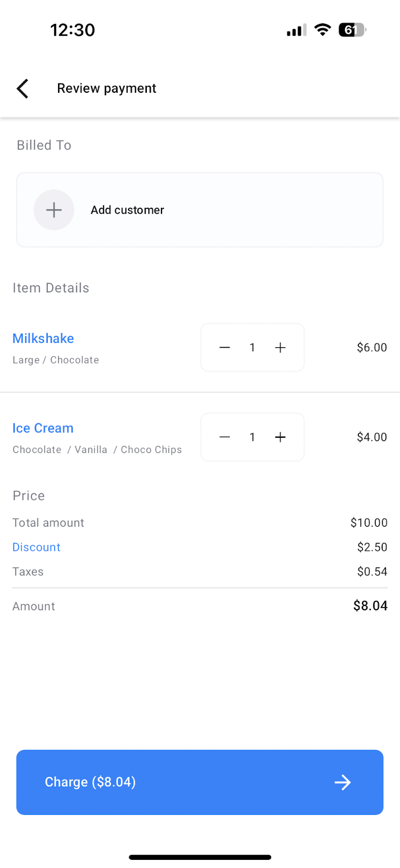Tap the Discount link
The width and height of the screenshot is (400, 868).
36,547
